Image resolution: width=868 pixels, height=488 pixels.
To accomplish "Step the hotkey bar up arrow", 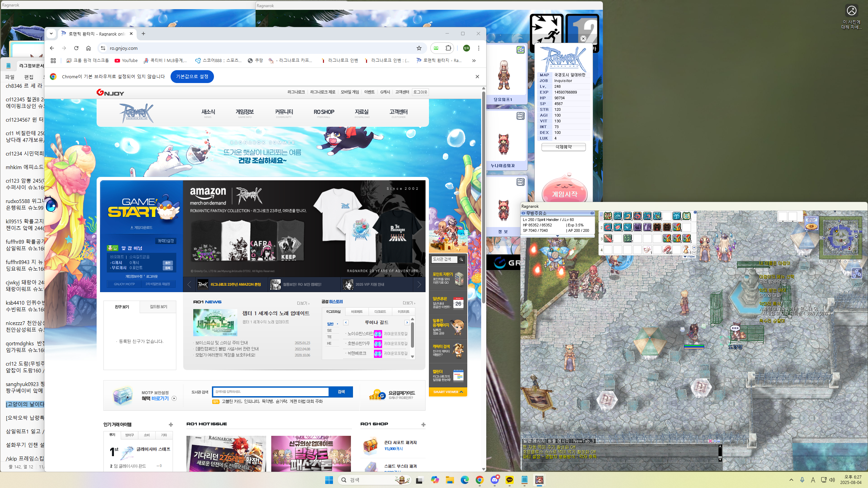I will (x=694, y=248).
